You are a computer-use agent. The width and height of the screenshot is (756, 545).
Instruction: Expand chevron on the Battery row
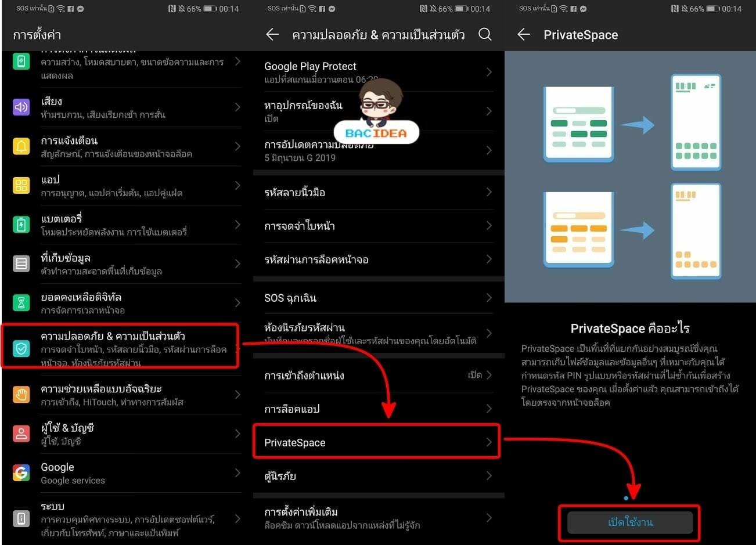click(x=237, y=225)
